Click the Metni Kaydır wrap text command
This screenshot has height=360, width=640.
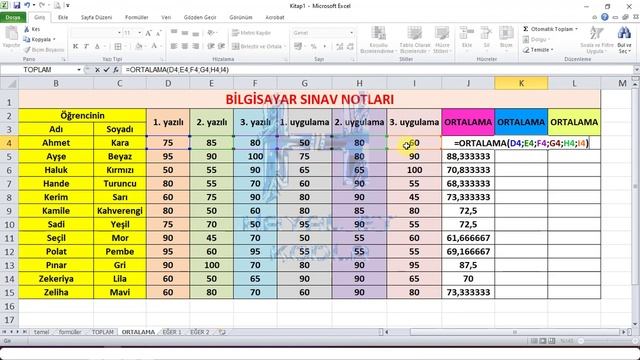pos(251,33)
